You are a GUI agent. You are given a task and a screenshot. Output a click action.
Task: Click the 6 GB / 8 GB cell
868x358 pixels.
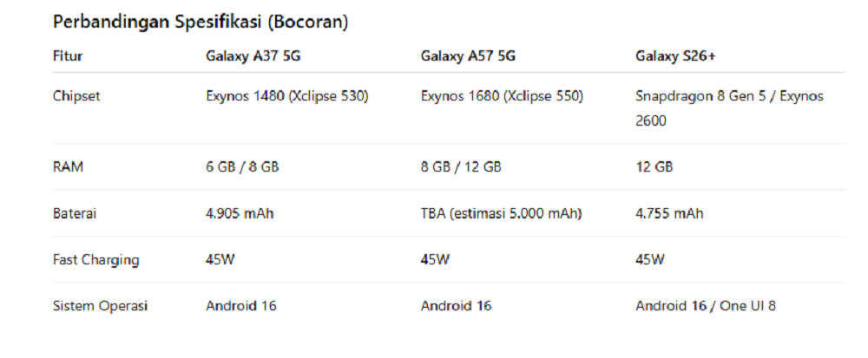tap(242, 167)
